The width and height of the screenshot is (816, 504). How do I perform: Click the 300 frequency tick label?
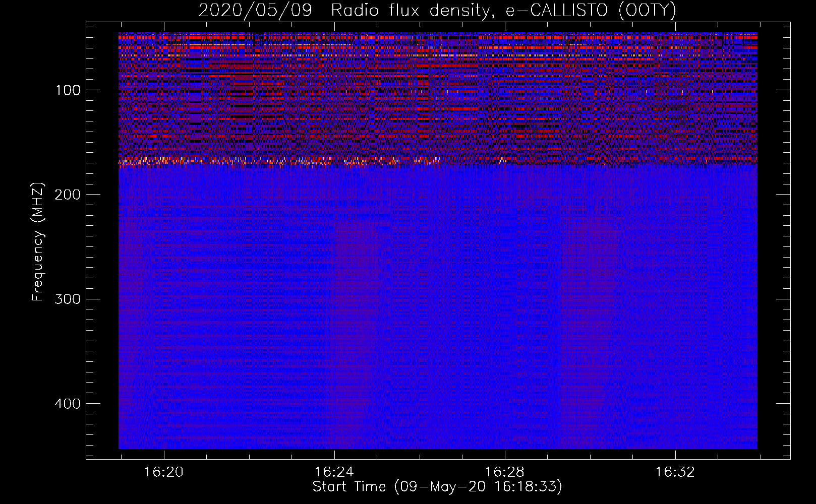click(68, 299)
